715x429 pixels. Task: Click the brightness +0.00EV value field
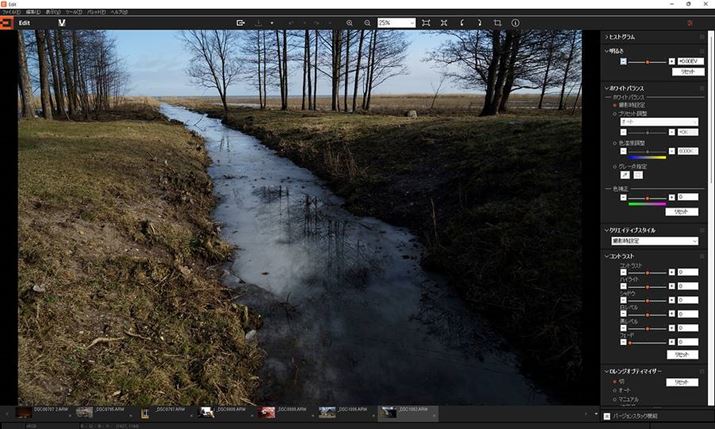690,61
